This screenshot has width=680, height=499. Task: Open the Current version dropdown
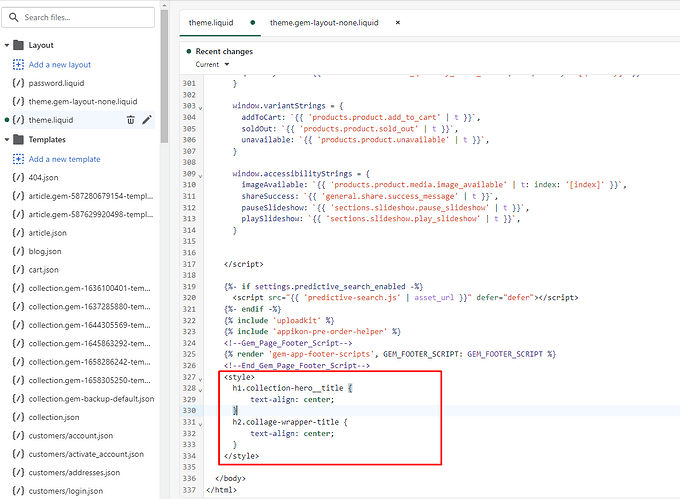coord(211,64)
